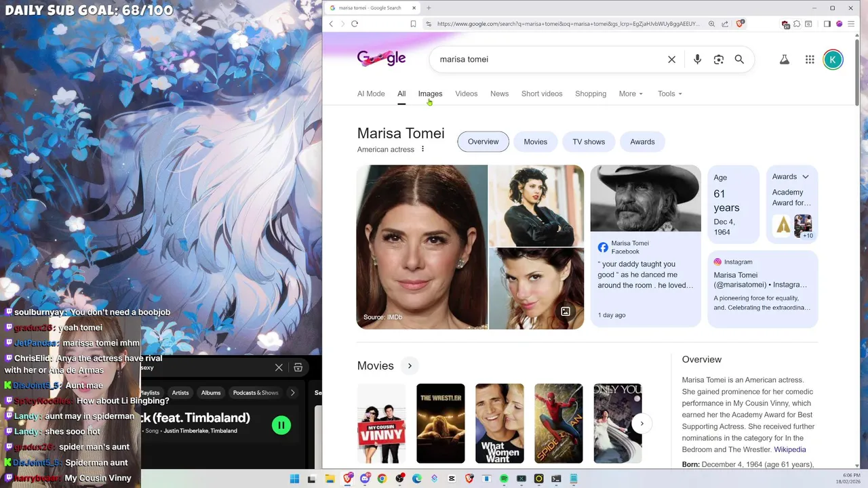Select Artists filter in Spotify
This screenshot has width=868, height=488.
point(180,392)
